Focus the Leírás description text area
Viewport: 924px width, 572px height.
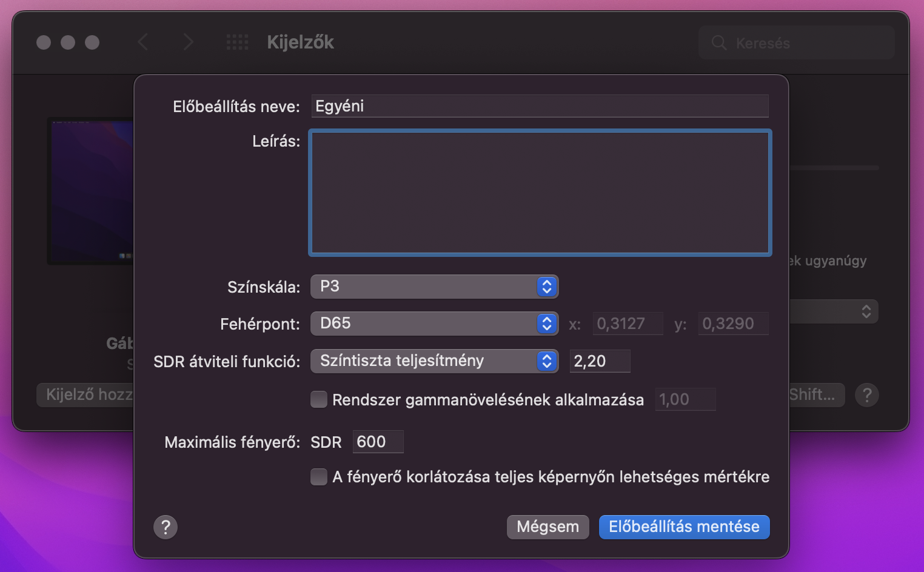540,192
